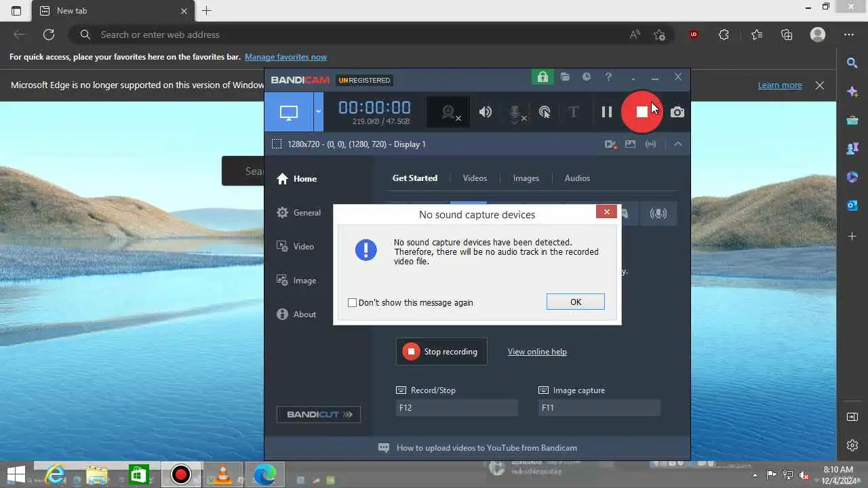This screenshot has width=868, height=488.
Task: Click the Stop recording button in Home
Action: pyautogui.click(x=441, y=352)
